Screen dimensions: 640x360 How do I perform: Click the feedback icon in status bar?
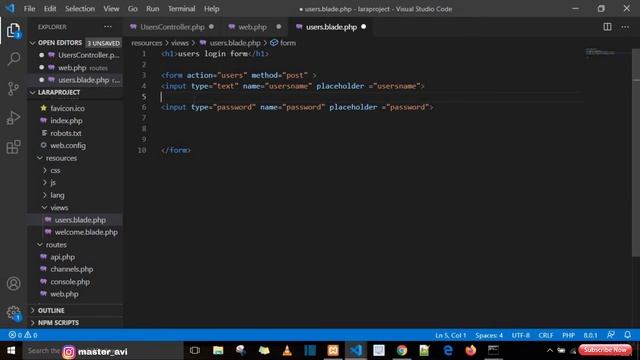(x=611, y=335)
